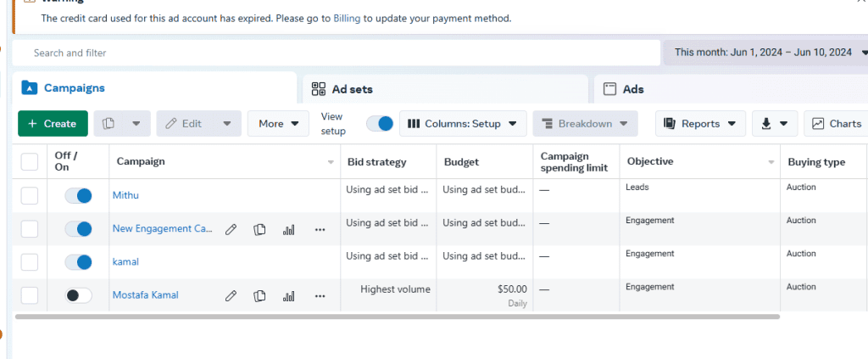Open the New Engagement campaign link
Screen dimensions: 868x359
pyautogui.click(x=163, y=228)
